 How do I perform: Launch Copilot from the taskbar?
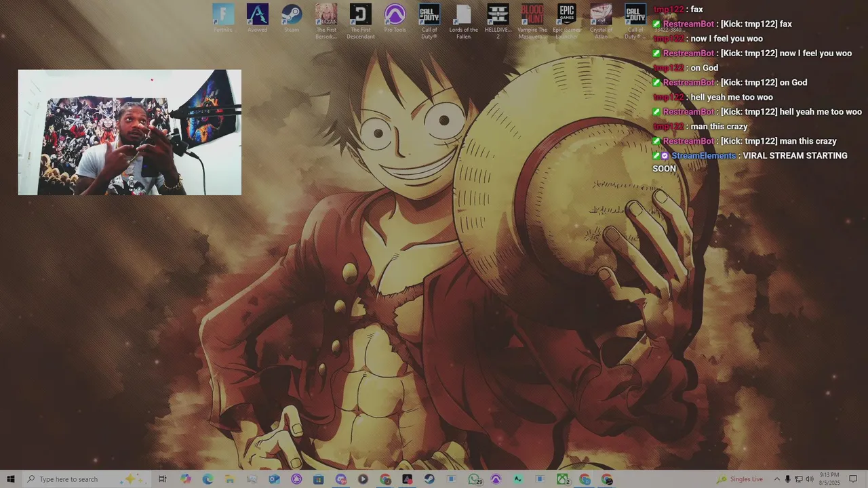click(x=185, y=479)
